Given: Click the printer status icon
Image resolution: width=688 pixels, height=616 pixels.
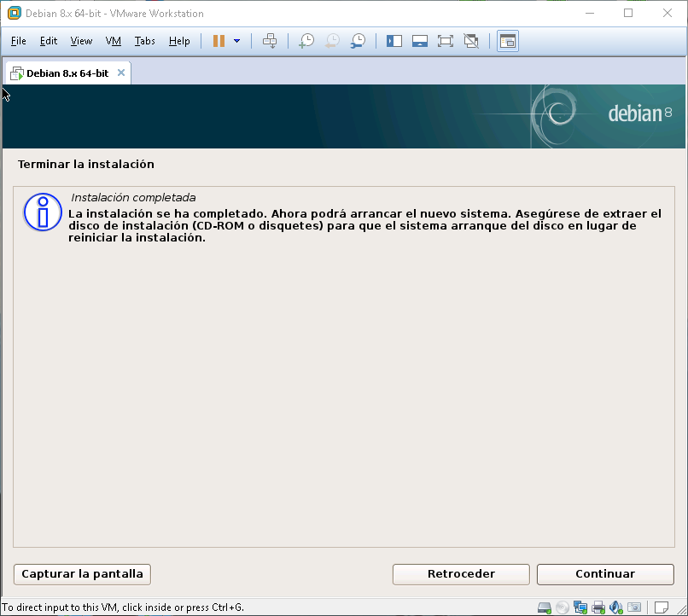Looking at the screenshot, I should click(598, 607).
